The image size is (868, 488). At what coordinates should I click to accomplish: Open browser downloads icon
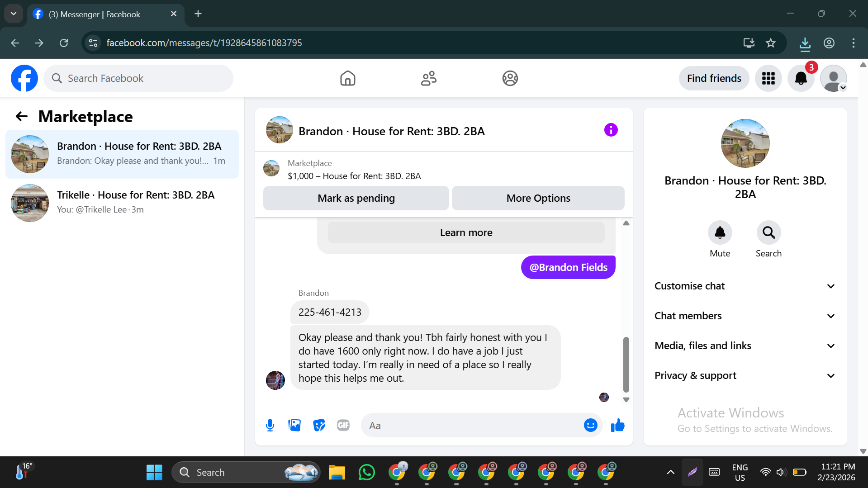tap(805, 43)
